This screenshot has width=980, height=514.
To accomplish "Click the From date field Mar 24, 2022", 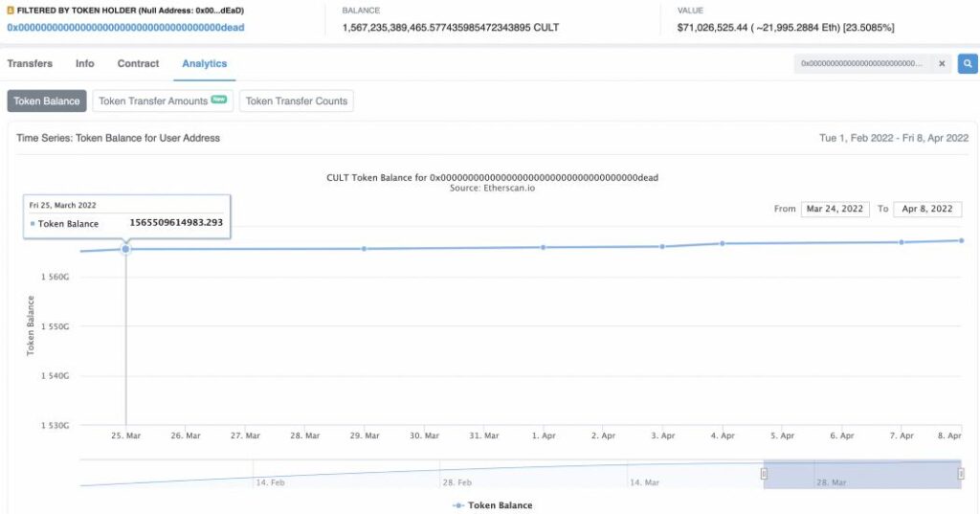I will (835, 209).
